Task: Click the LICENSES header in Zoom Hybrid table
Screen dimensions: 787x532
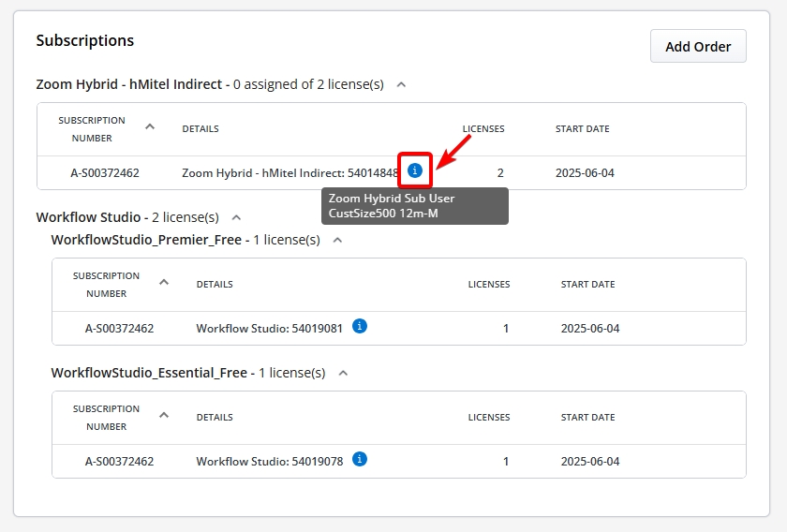Action: pyautogui.click(x=483, y=129)
